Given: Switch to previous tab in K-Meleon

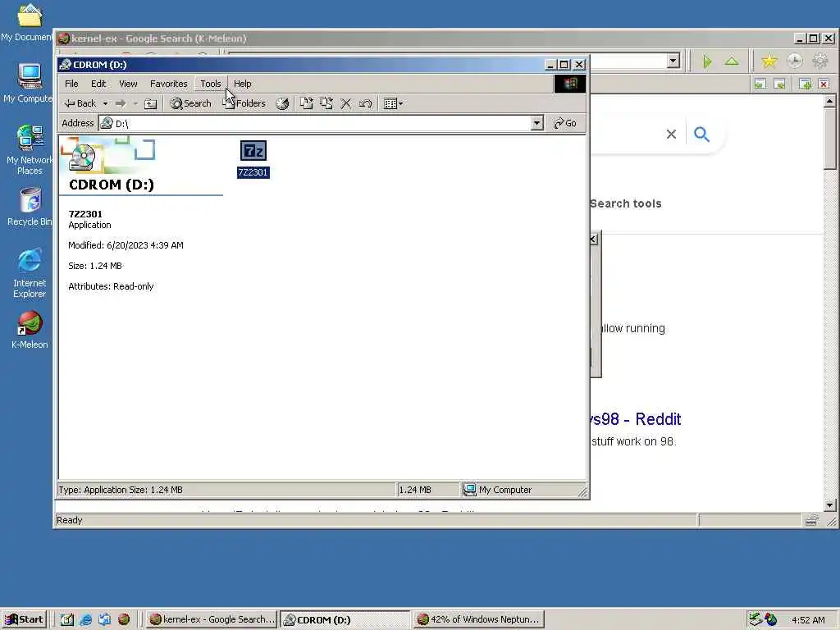Looking at the screenshot, I should (x=760, y=84).
